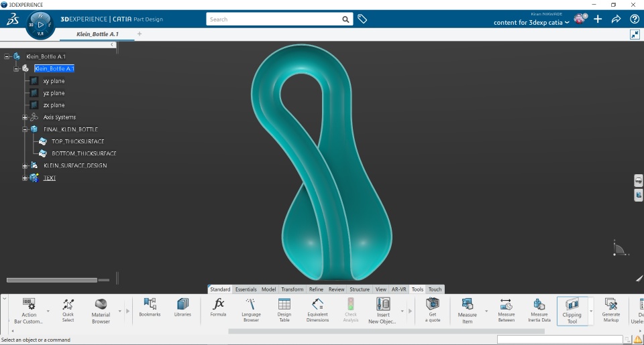
Task: Select TOP_THICKSURFACE feature
Action: click(78, 141)
